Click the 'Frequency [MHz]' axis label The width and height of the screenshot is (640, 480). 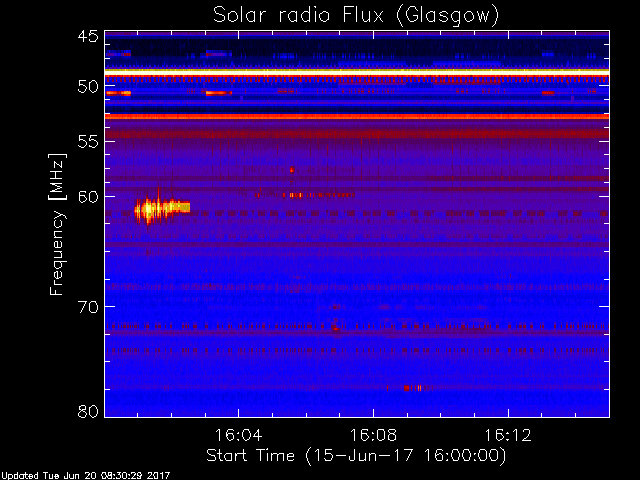point(57,224)
